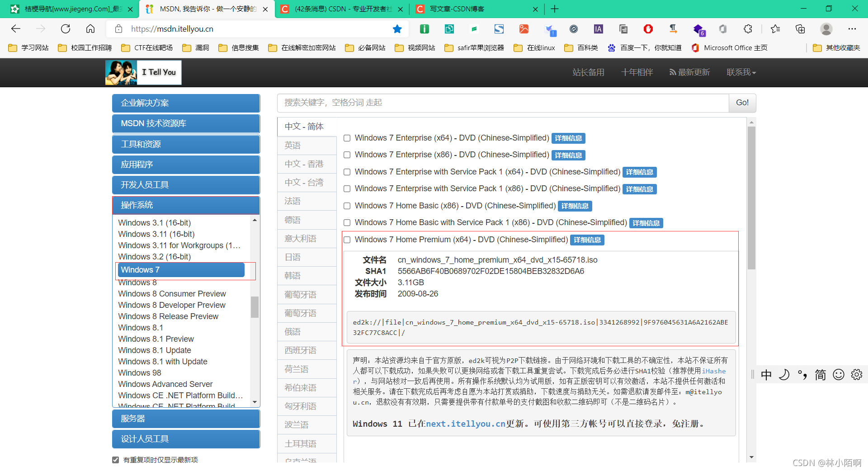Click the browser back arrow

pos(16,29)
